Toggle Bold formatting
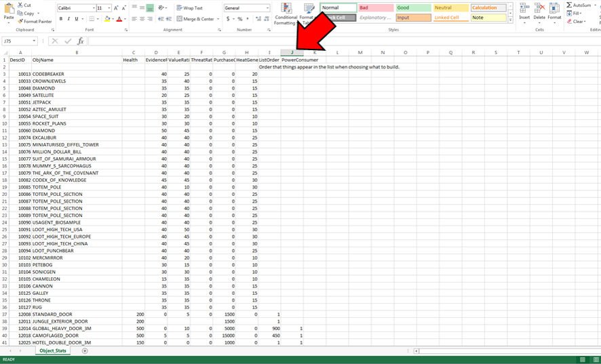Screen dimensions: 601x364 click(x=60, y=19)
